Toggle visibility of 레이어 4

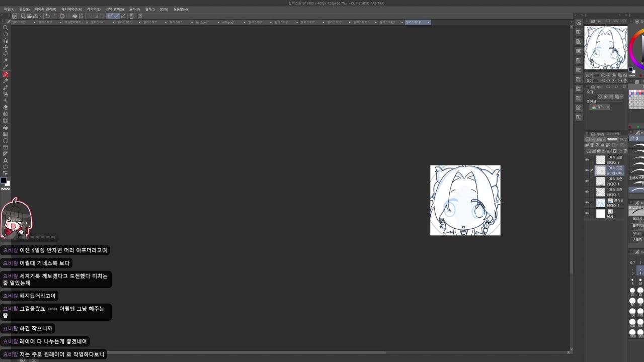pyautogui.click(x=587, y=181)
